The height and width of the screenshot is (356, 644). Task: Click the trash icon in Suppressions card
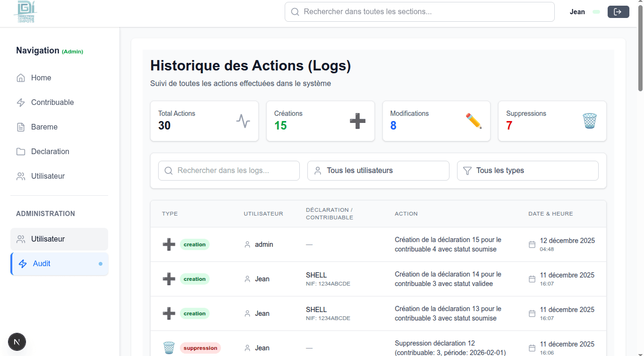[x=590, y=121]
